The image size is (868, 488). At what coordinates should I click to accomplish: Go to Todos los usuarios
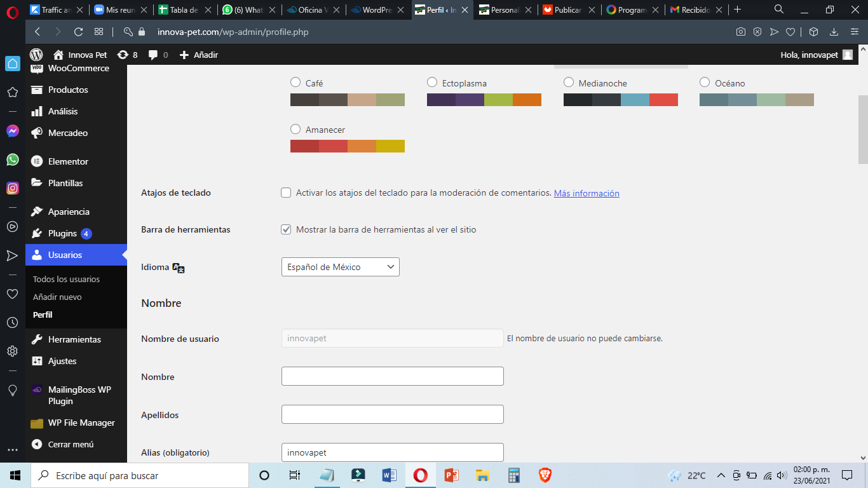coord(66,279)
